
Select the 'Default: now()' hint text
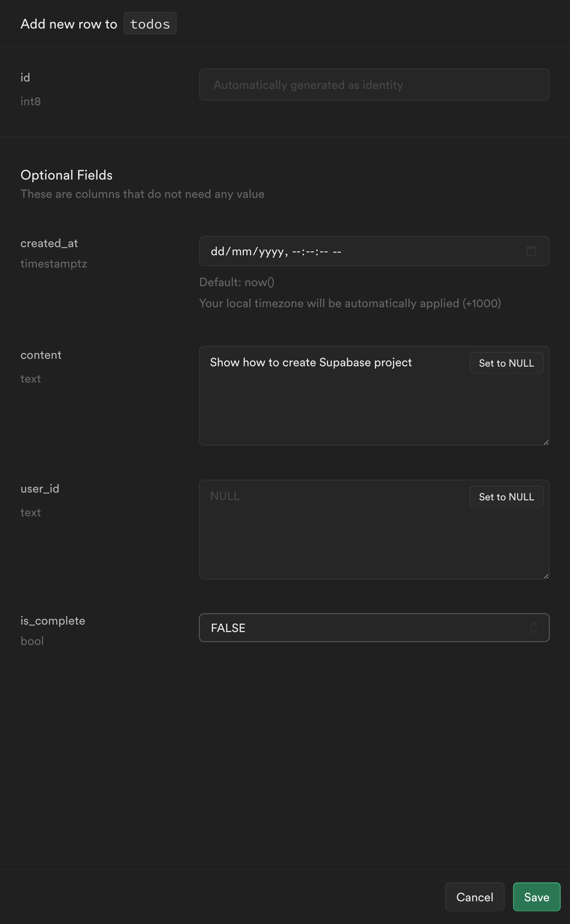point(237,282)
